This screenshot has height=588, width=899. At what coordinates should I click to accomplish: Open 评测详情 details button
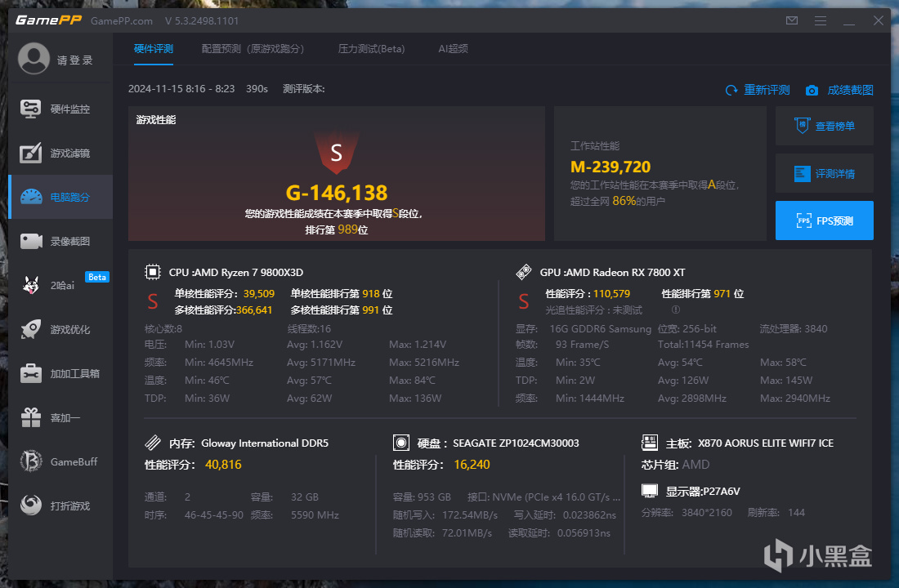point(825,173)
